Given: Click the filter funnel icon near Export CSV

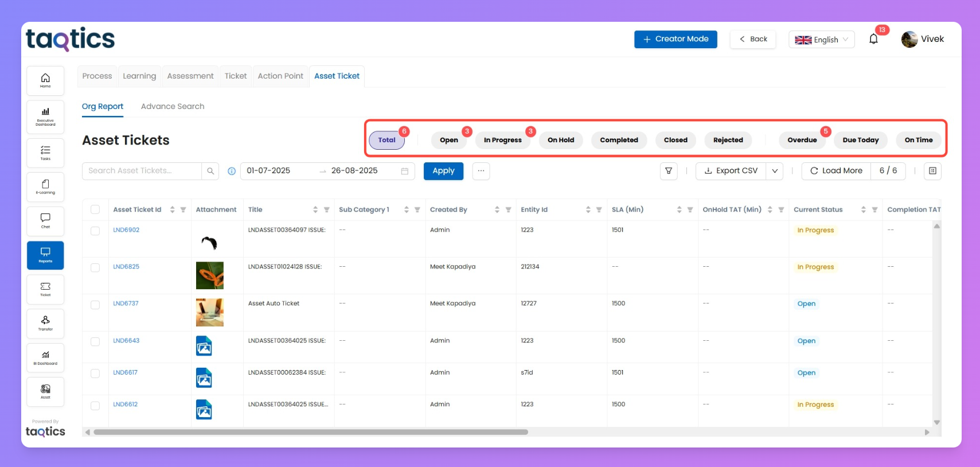Looking at the screenshot, I should 669,171.
